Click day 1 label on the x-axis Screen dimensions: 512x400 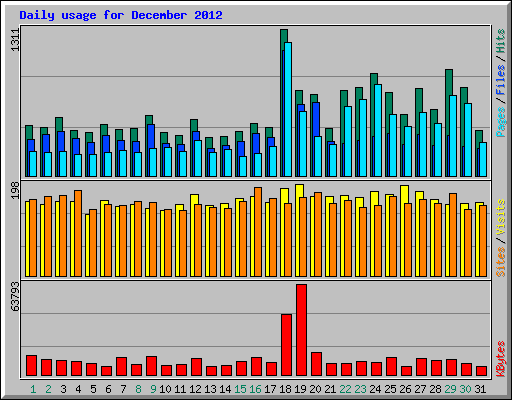click(x=33, y=389)
